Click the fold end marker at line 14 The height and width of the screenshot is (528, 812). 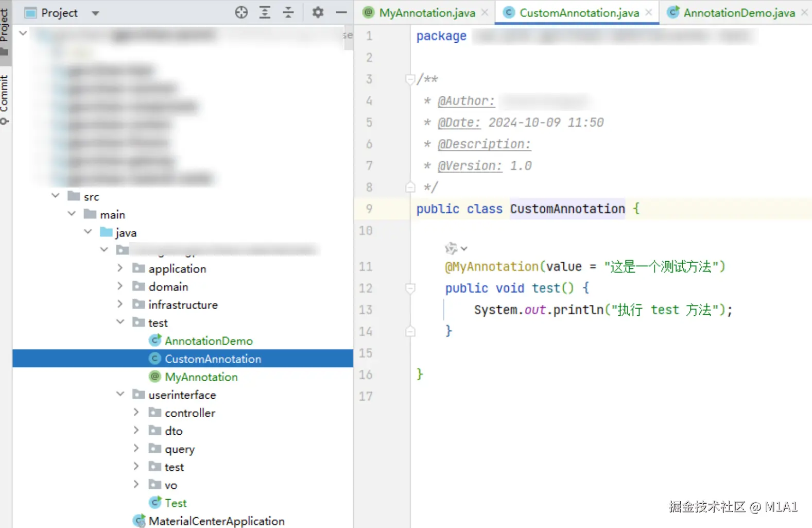[x=410, y=331]
